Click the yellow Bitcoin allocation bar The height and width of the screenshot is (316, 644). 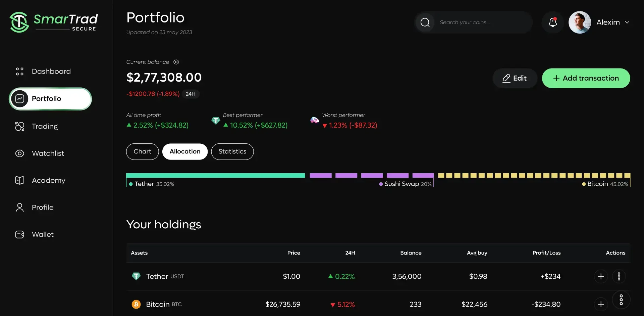pyautogui.click(x=534, y=176)
